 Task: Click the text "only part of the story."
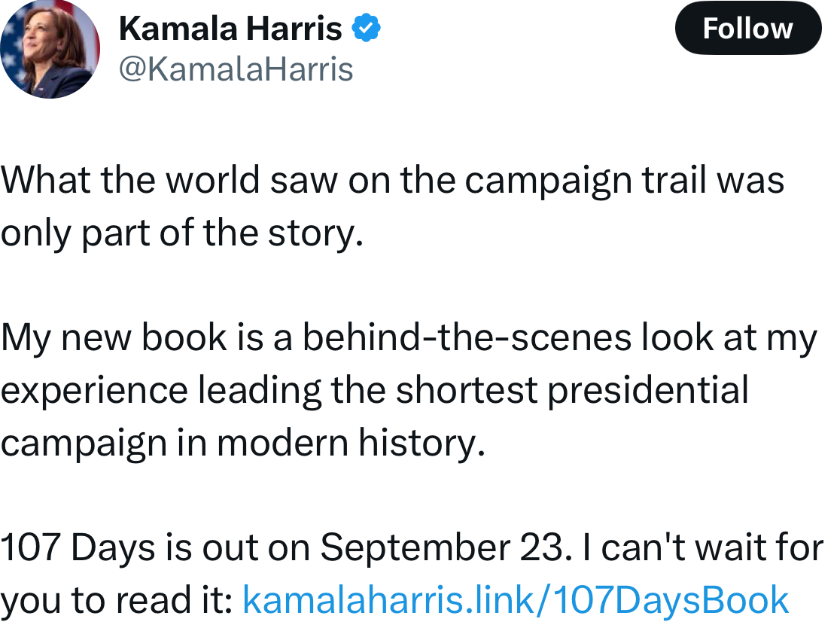[182, 233]
